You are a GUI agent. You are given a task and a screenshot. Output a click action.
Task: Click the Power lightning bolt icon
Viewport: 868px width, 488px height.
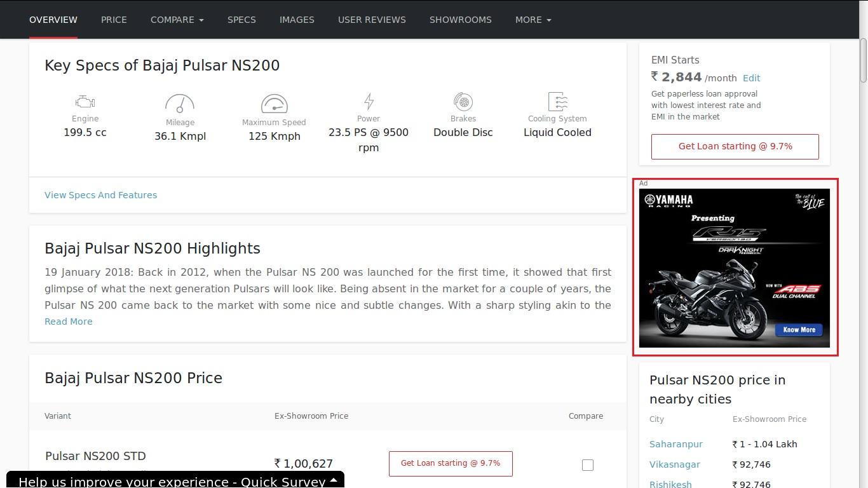(369, 102)
